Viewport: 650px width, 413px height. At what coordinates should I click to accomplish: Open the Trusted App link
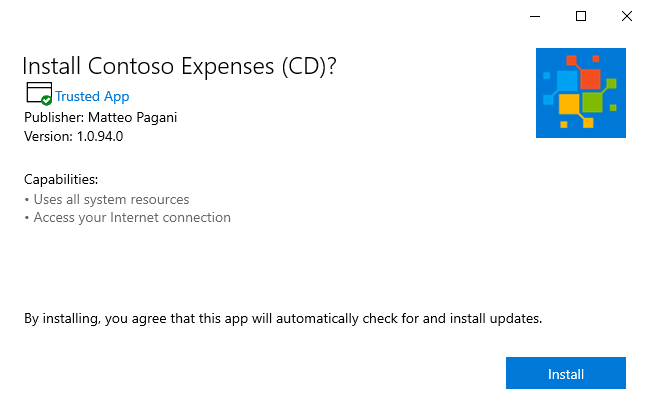92,97
